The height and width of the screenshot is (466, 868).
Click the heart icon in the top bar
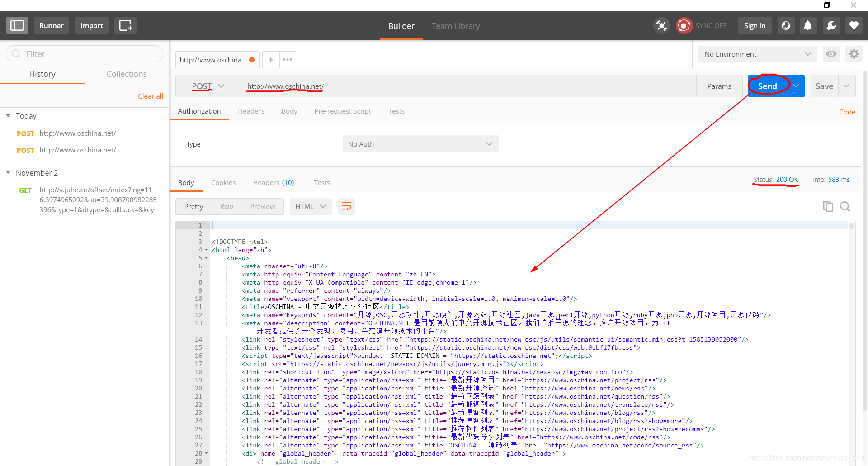click(x=854, y=25)
